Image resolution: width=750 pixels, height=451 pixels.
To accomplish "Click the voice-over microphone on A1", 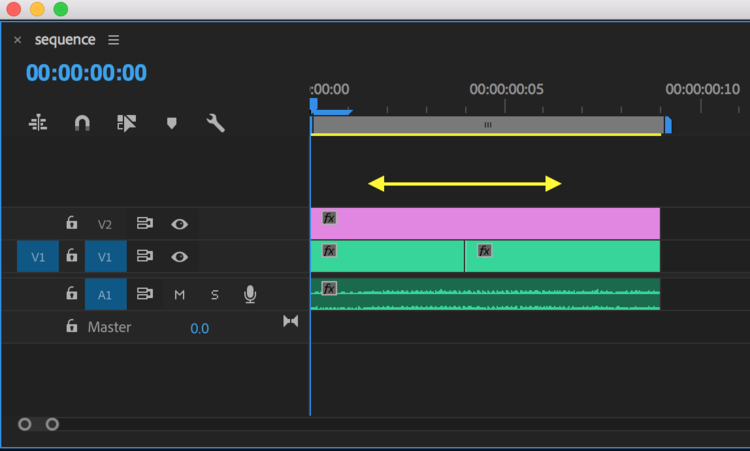I will tap(250, 294).
